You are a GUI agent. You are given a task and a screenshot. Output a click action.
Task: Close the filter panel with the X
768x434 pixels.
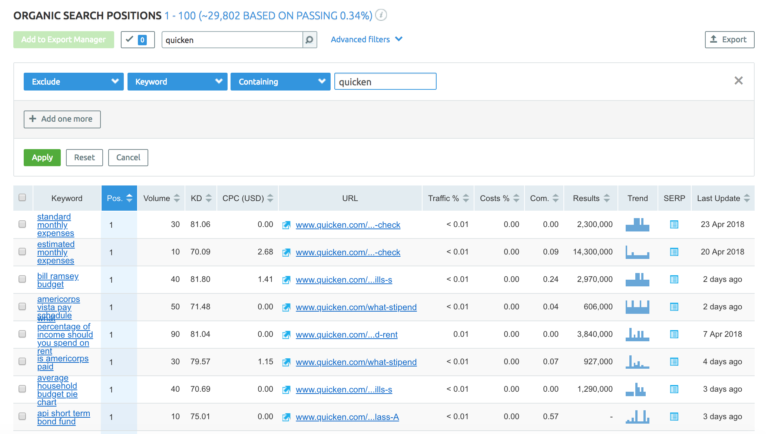739,81
